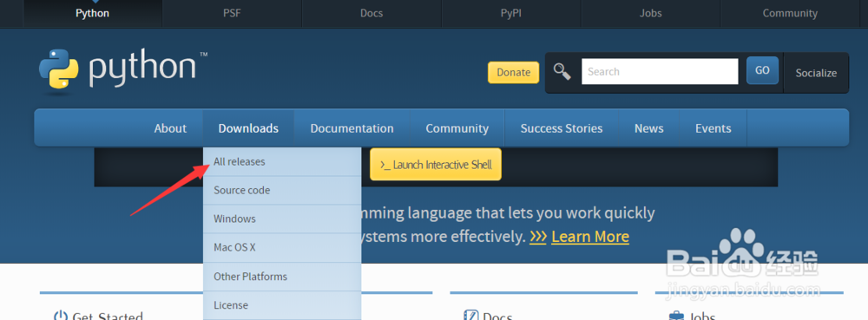
Task: Open the Python top tab
Action: click(93, 13)
